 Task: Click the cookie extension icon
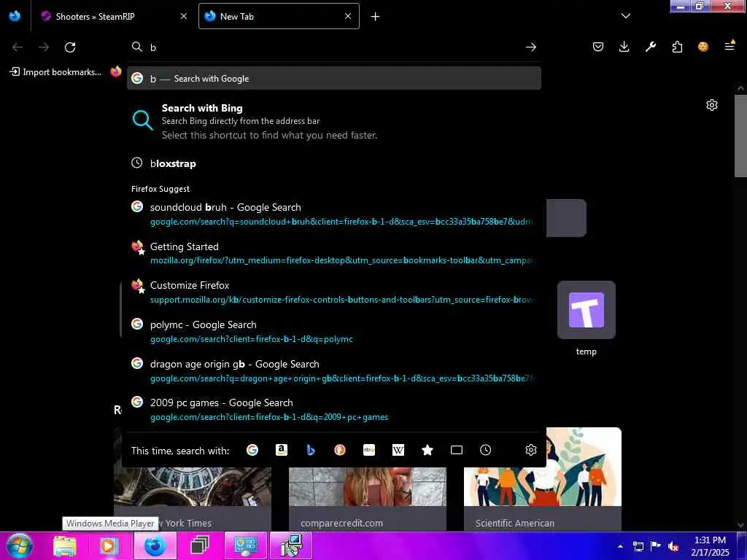pos(703,47)
